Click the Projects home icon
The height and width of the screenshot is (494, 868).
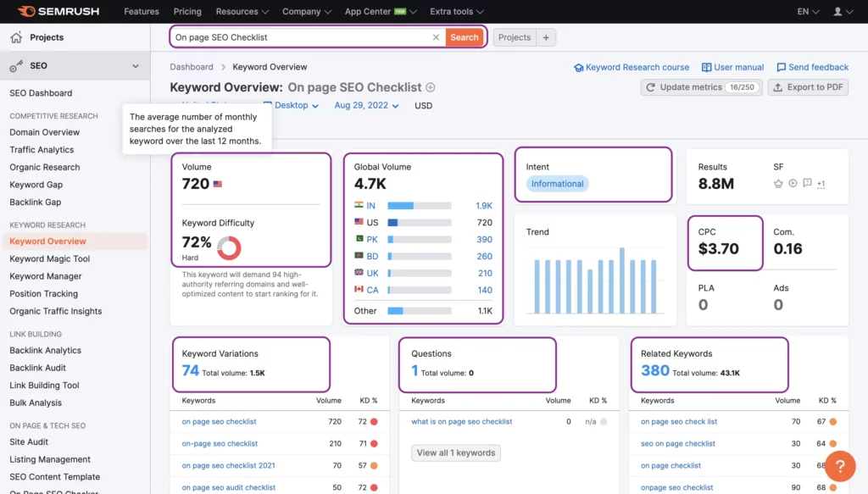point(16,37)
